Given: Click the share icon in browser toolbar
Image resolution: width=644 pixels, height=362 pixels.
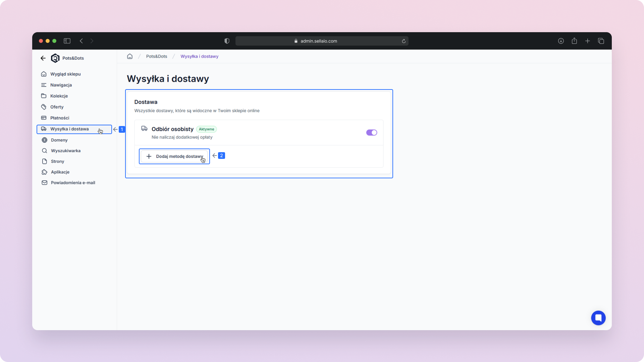Looking at the screenshot, I should click(574, 41).
